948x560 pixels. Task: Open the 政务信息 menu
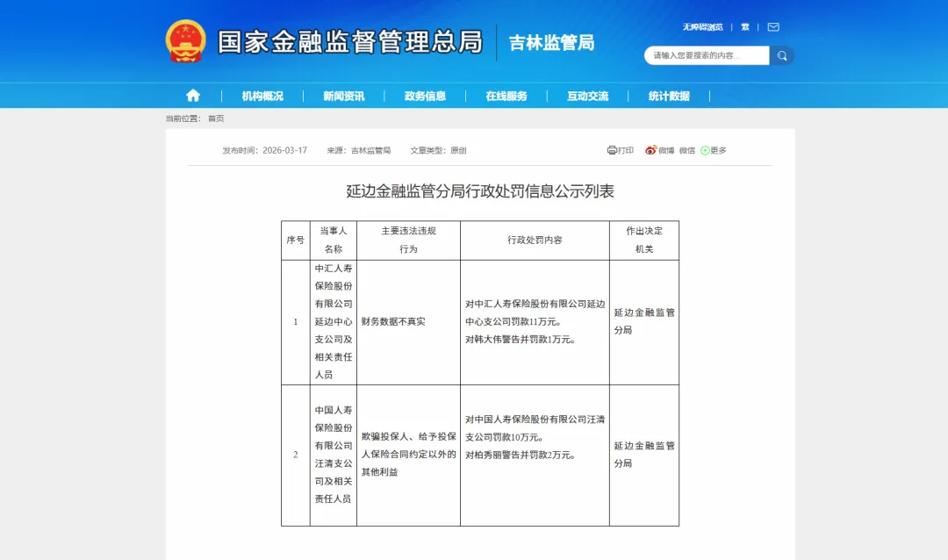coord(427,96)
